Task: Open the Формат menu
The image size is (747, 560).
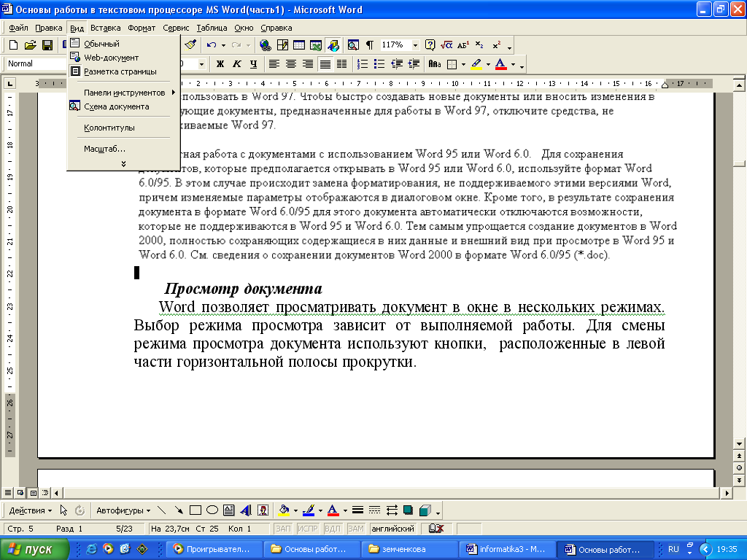Action: coord(142,28)
